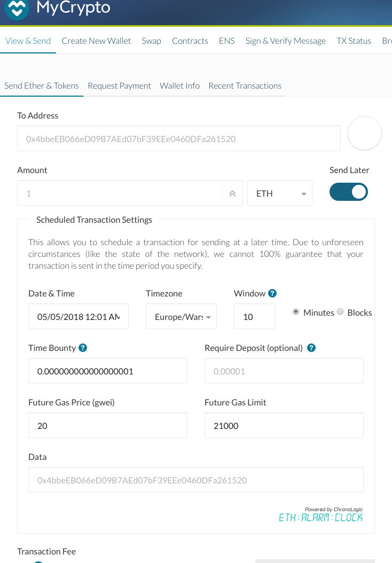
Task: Select the Blocks radio button
Action: (340, 312)
